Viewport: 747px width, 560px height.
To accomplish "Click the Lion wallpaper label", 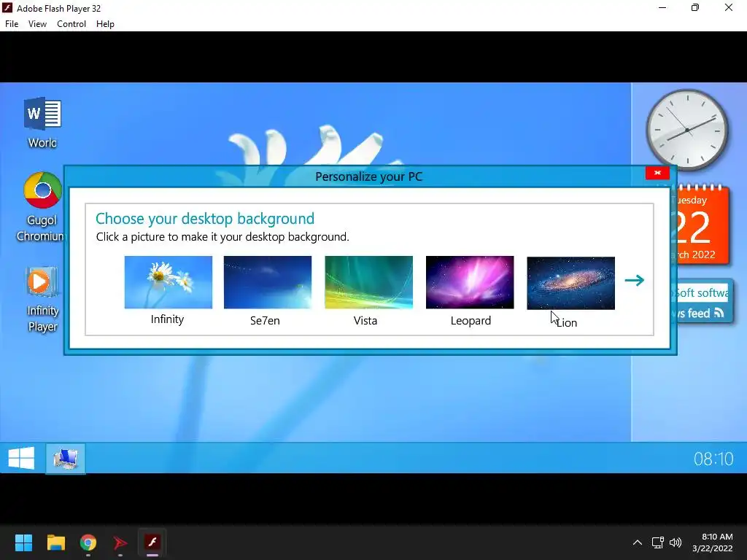I will point(566,322).
